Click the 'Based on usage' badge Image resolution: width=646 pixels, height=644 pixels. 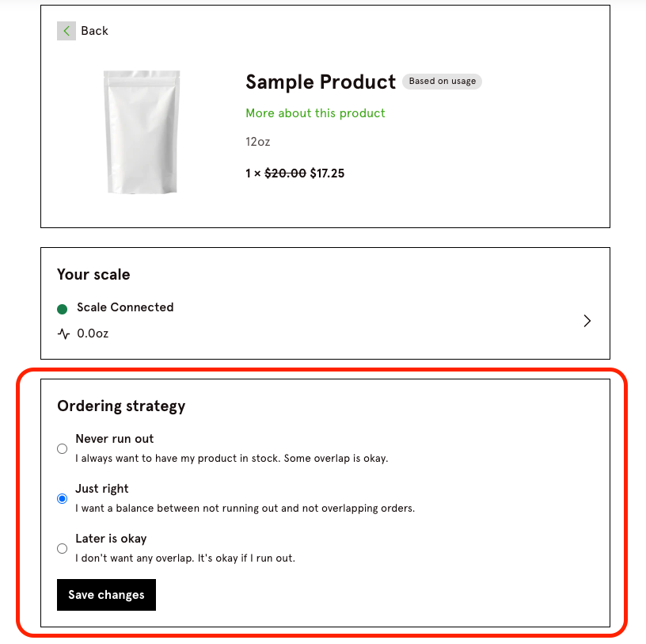(443, 82)
